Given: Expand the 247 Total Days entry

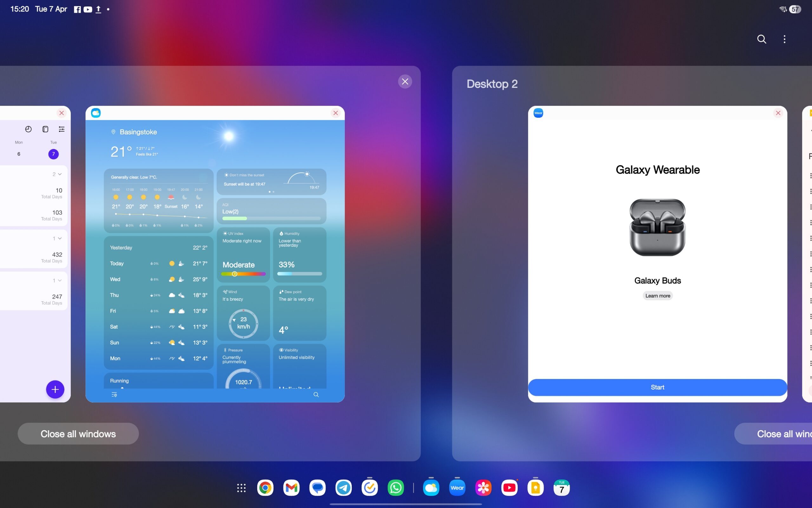Looking at the screenshot, I should point(57,280).
